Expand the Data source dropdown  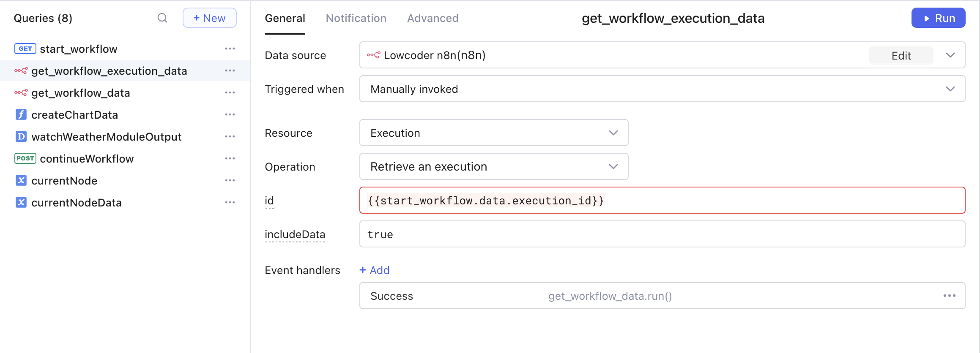(950, 55)
